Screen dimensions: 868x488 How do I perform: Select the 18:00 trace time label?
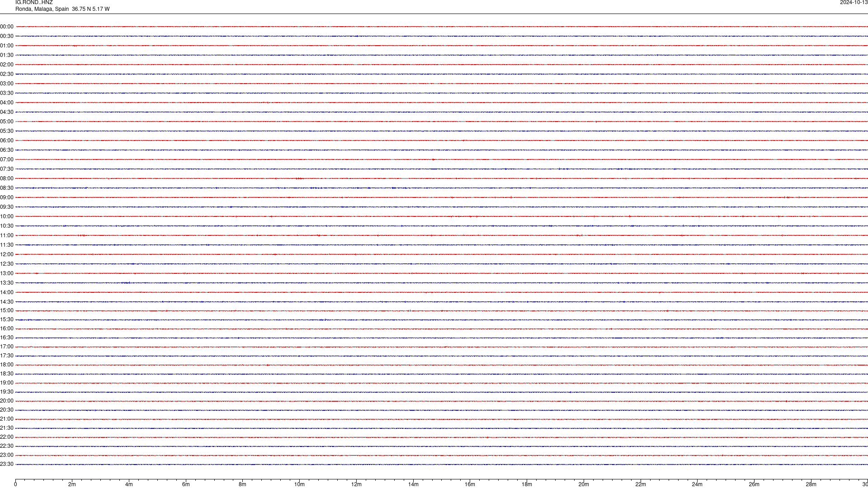[x=7, y=365]
